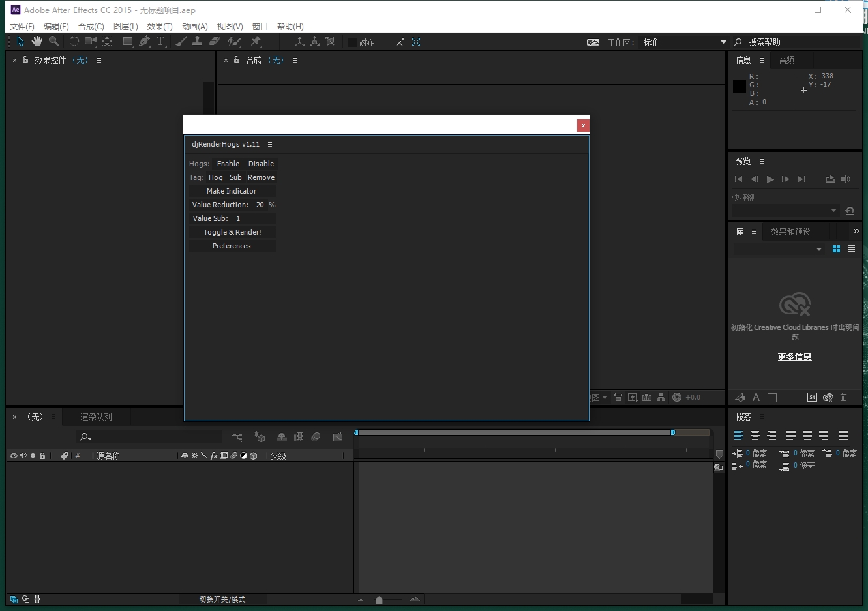Select the Puppet Pin tool
868x611 pixels.
[x=256, y=42]
